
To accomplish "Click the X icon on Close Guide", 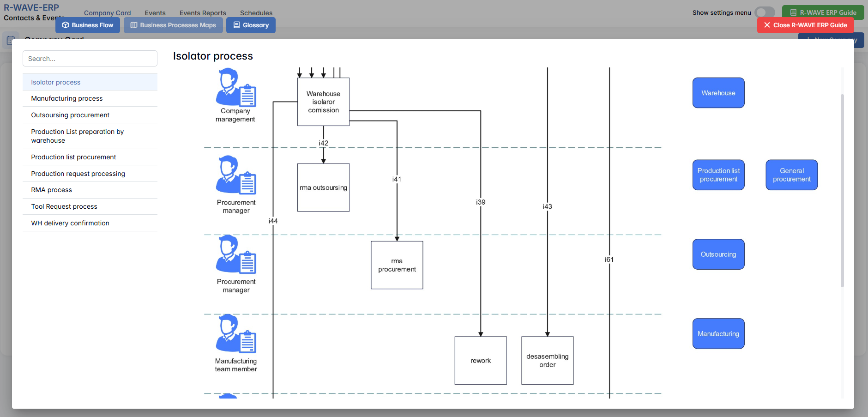I will 767,25.
